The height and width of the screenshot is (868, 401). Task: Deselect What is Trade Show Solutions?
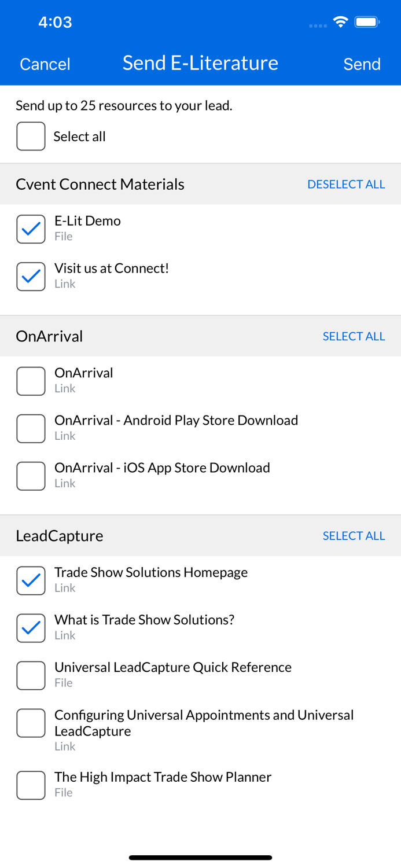click(31, 628)
